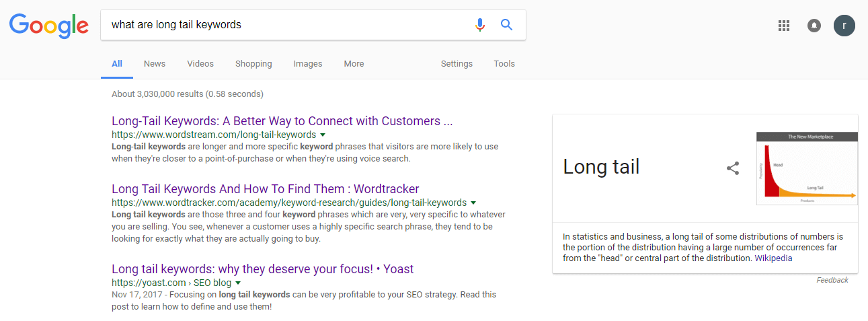The image size is (868, 321).
Task: Switch to the Videos tab
Action: click(200, 64)
